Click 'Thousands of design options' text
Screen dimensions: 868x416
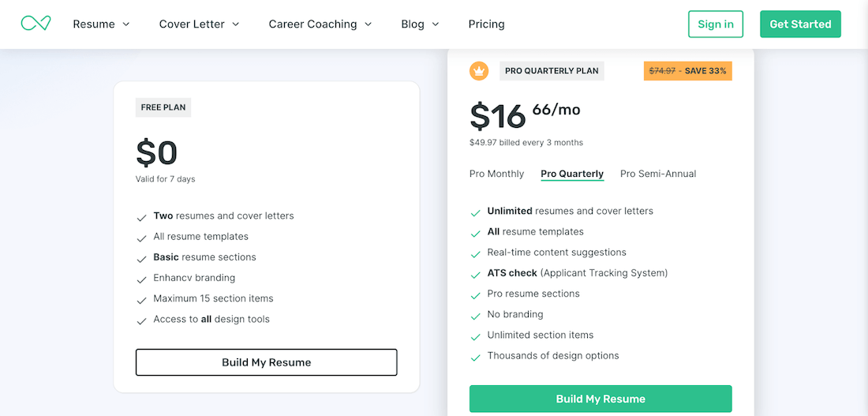point(553,356)
